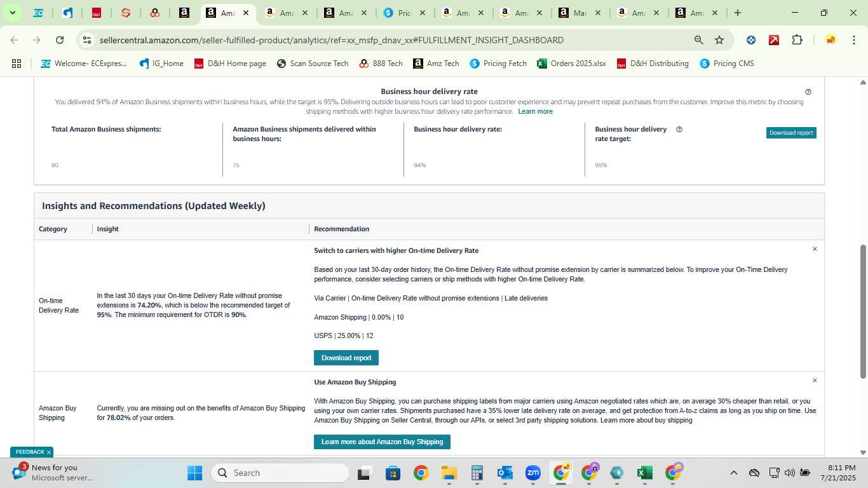Switch to the Pricing tab
The height and width of the screenshot is (488, 868).
(404, 13)
